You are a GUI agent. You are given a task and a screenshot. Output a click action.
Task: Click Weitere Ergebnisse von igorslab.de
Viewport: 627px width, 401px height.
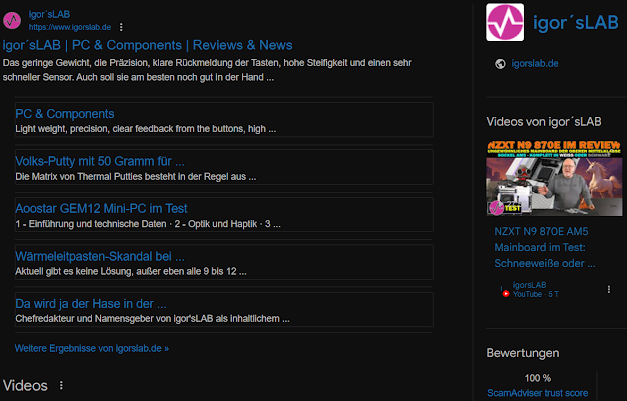[x=92, y=348]
